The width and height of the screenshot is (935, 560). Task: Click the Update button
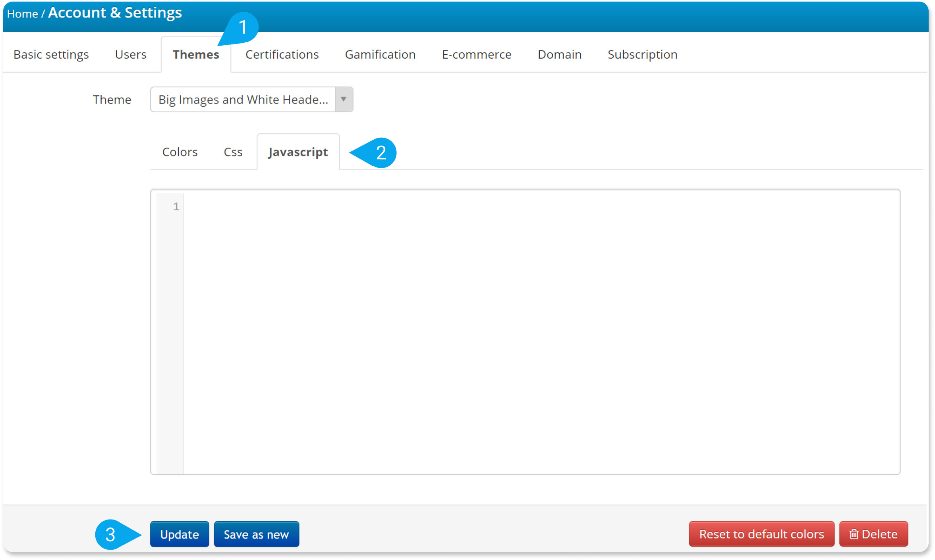tap(179, 534)
